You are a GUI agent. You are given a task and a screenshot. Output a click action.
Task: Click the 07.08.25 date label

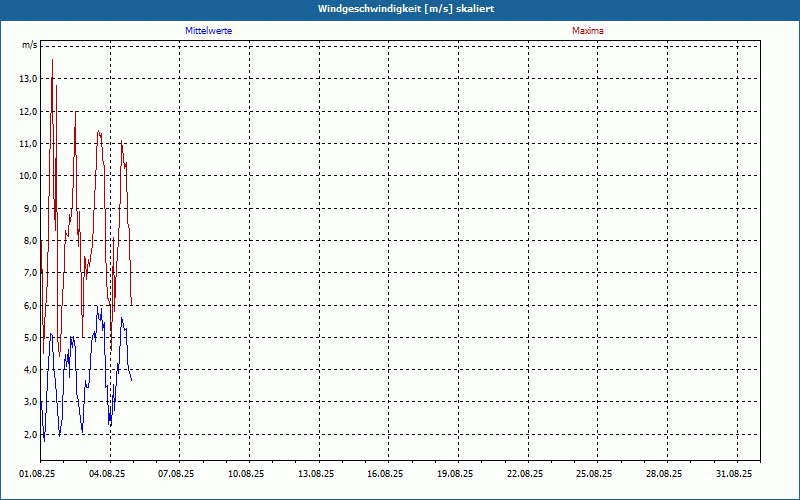[x=176, y=474]
